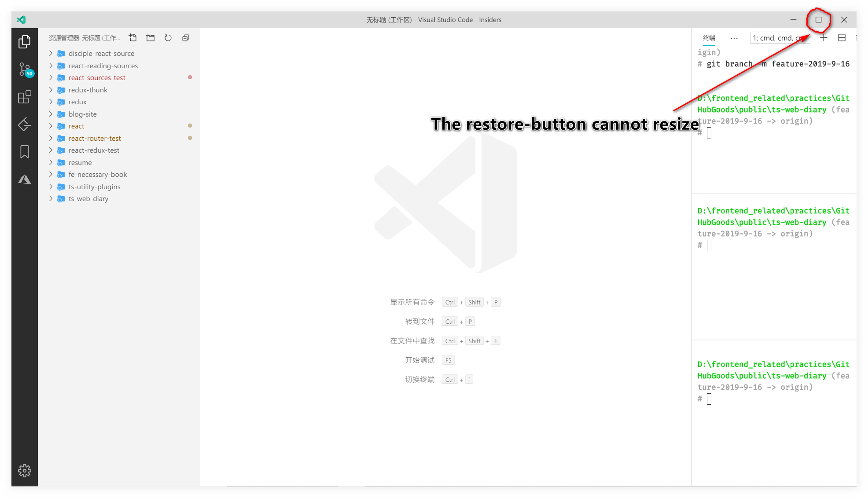Viewport: 868px width, 498px height.
Task: Expand the redux-thunk folder chevron
Action: point(51,90)
